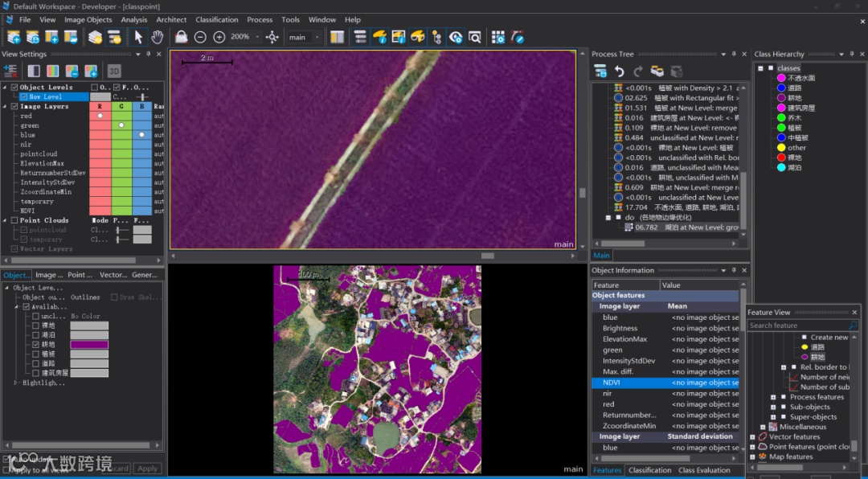Click the purple 耕地 color swatch
Viewport: 868px width, 479px height.
click(x=88, y=345)
